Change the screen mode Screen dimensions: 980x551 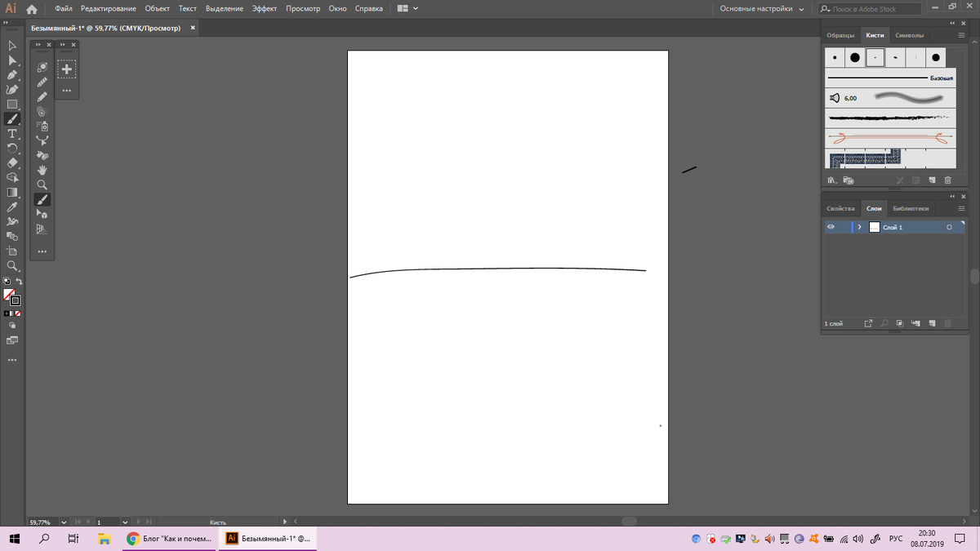click(12, 339)
